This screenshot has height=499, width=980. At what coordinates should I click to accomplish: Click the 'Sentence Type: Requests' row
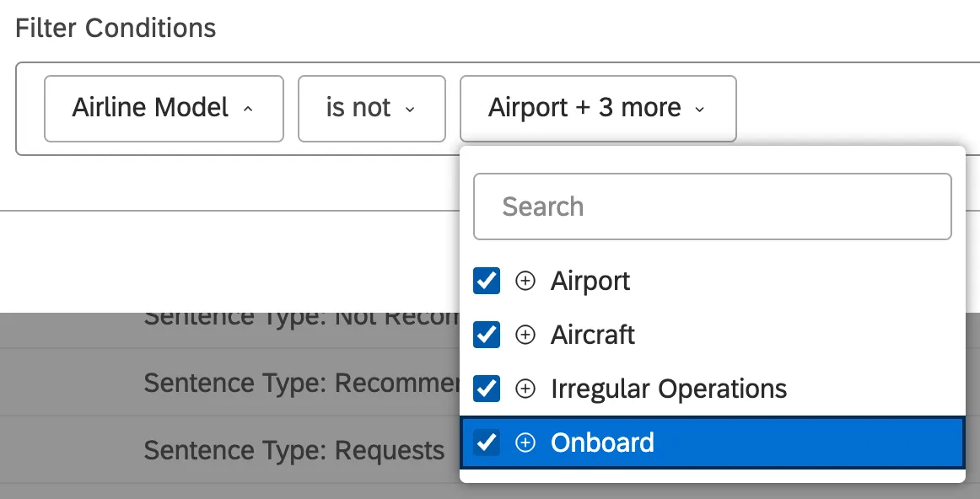pyautogui.click(x=295, y=450)
